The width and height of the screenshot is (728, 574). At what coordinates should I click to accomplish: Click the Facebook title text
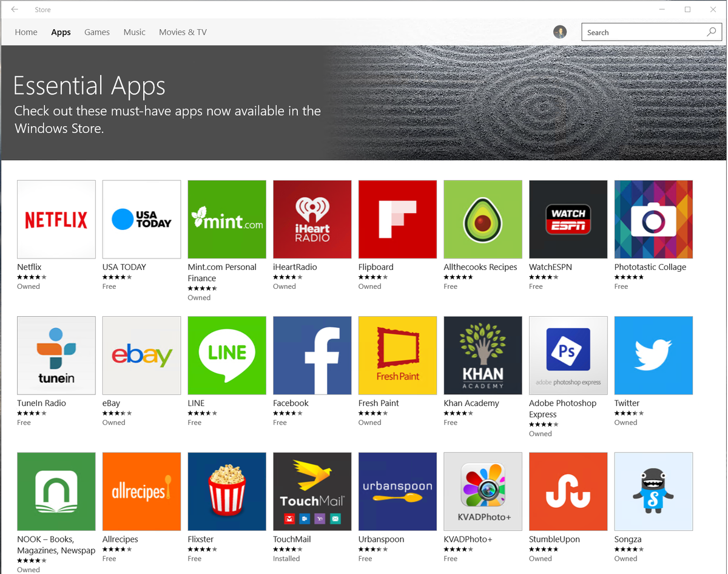(x=291, y=403)
